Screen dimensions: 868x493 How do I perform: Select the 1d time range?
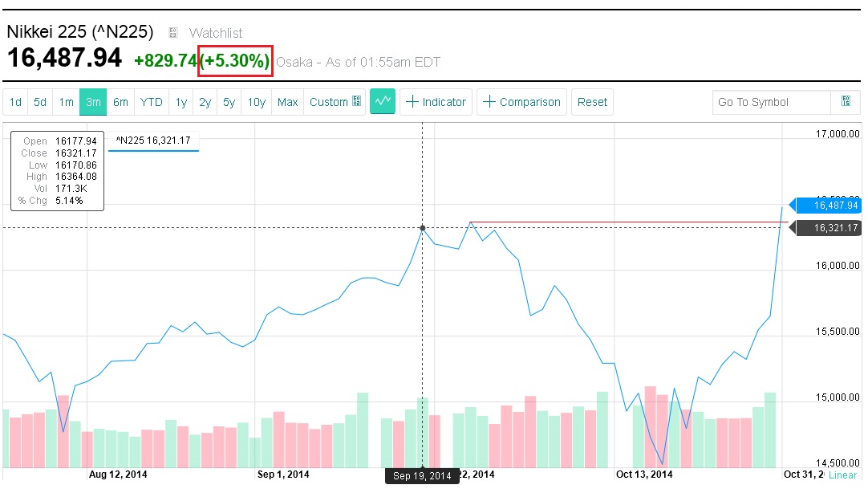tap(15, 102)
